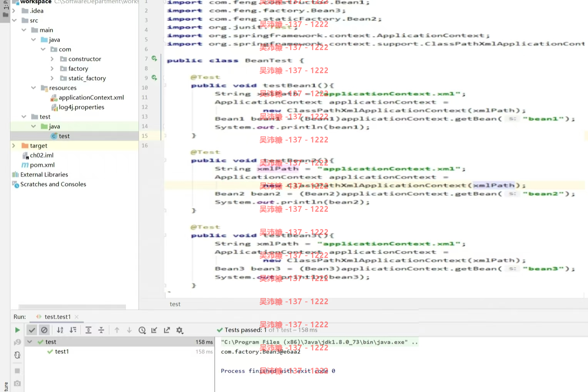The width and height of the screenshot is (588, 392).
Task: Expand all test results
Action: 89,330
